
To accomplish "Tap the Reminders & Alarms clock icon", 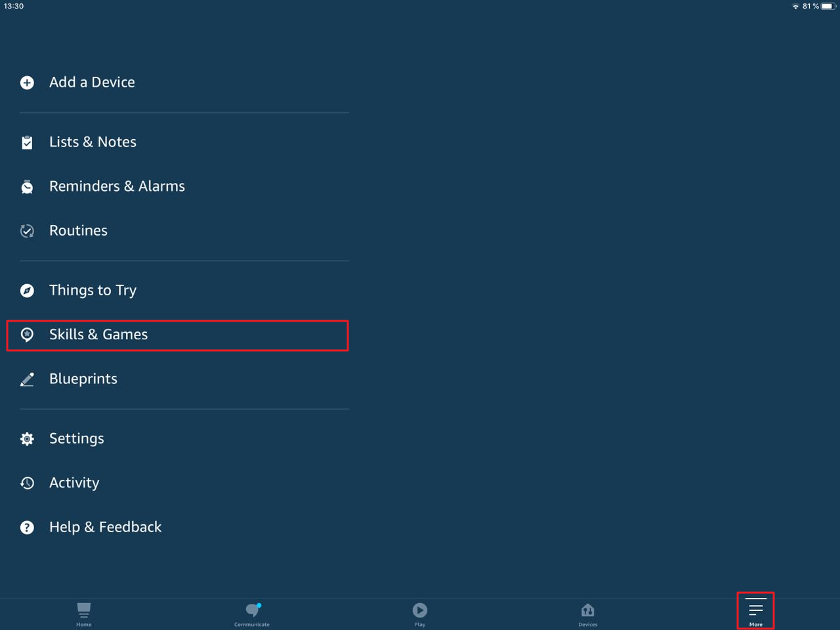I will (x=27, y=187).
